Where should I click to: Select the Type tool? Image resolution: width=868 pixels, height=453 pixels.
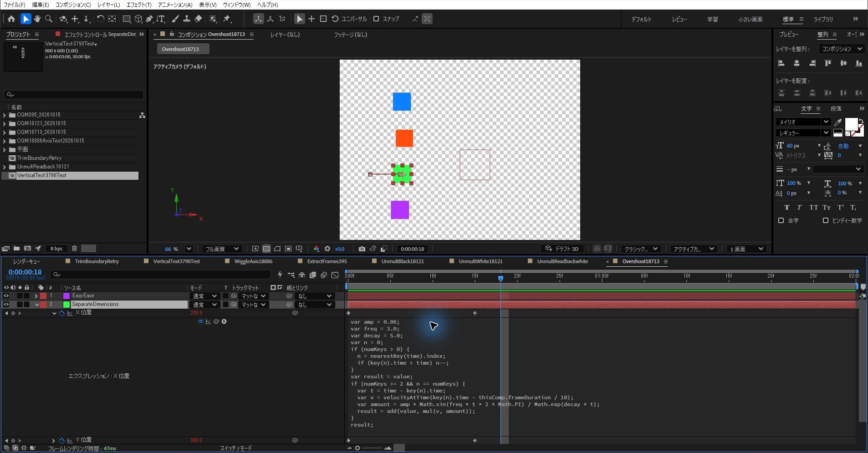161,19
